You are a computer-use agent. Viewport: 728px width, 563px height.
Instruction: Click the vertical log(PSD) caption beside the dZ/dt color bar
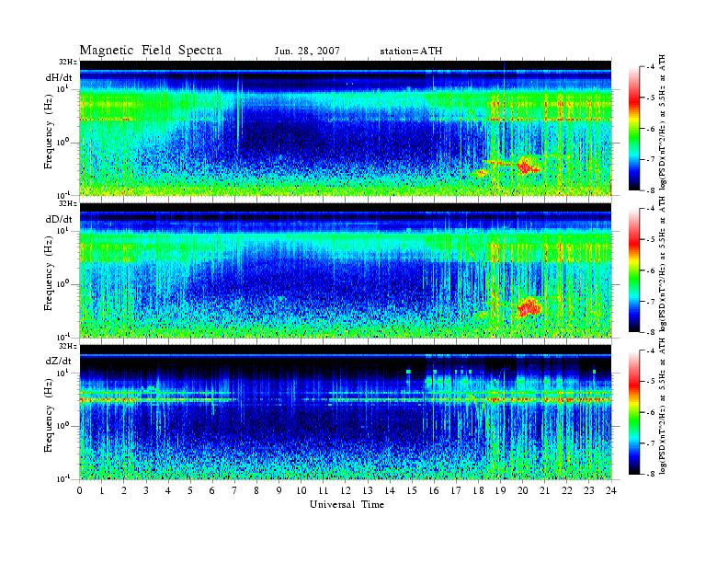pyautogui.click(x=663, y=406)
